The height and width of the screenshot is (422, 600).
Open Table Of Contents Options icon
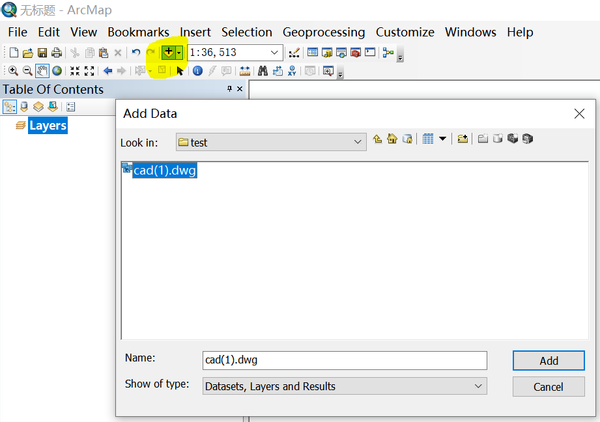tap(71, 107)
